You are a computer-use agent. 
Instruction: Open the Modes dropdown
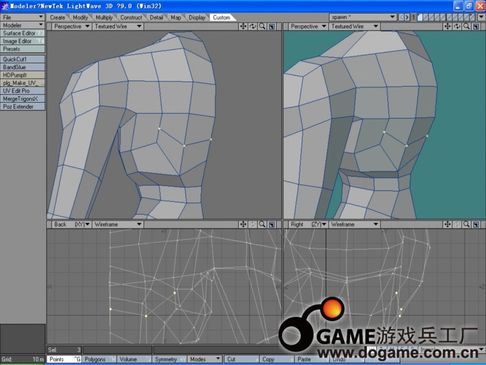coord(205,359)
